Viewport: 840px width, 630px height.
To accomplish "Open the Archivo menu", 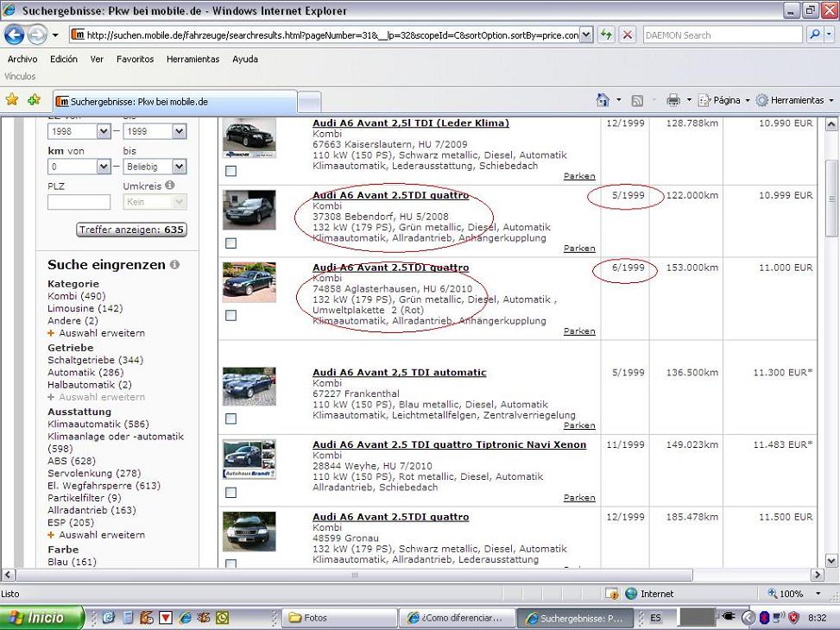I will [x=22, y=59].
